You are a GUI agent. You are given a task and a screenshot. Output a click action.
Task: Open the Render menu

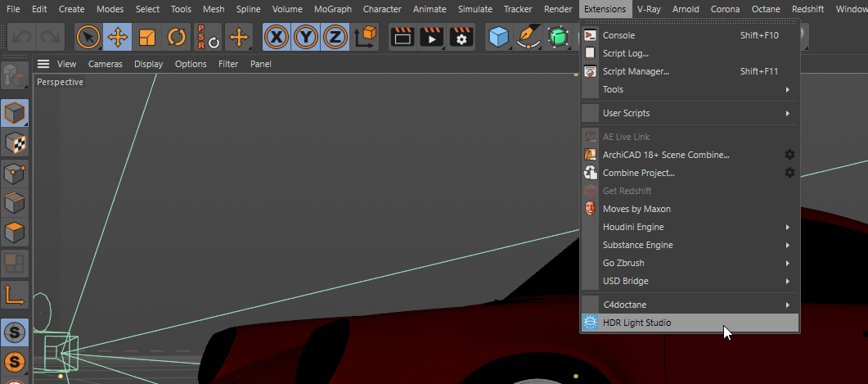click(558, 9)
